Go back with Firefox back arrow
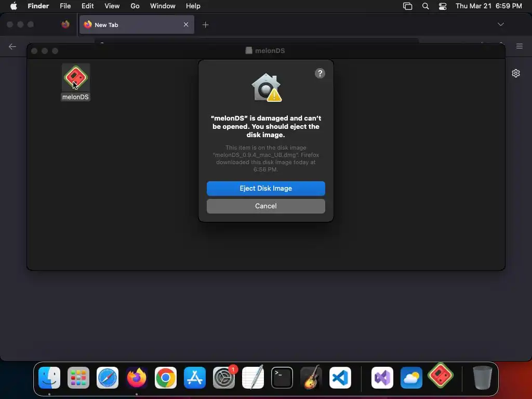Screen dimensions: 532x399 (x=12, y=46)
